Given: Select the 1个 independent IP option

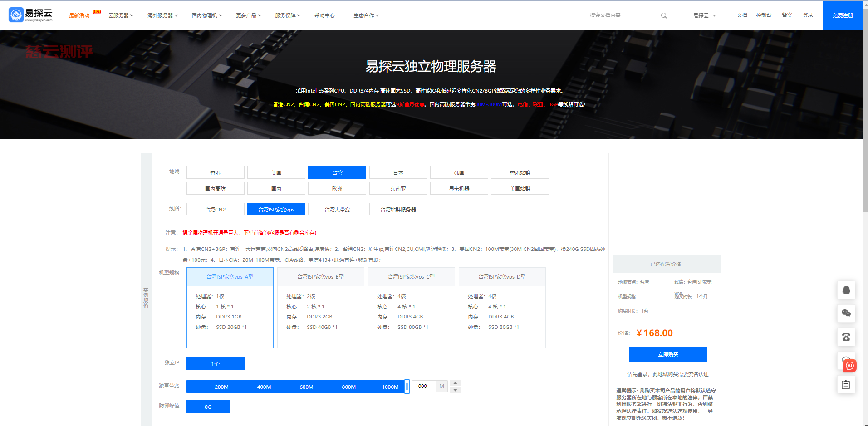Looking at the screenshot, I should pos(216,363).
